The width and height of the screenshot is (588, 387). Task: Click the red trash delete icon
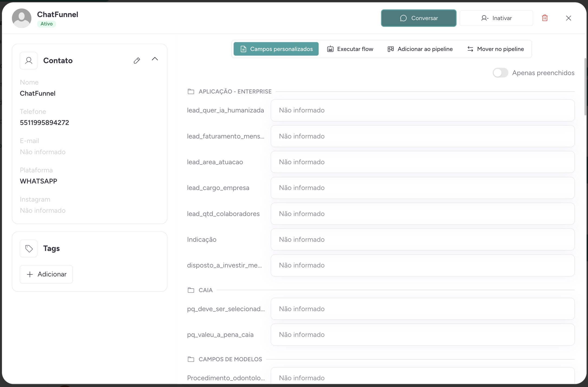point(545,18)
